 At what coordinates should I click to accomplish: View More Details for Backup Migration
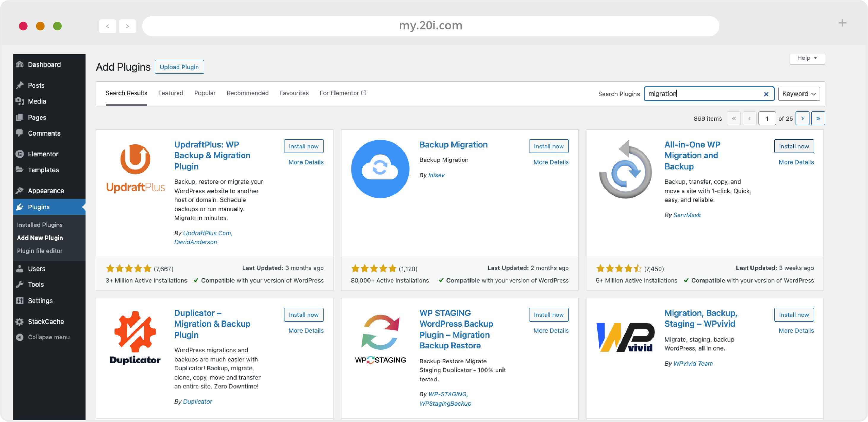pyautogui.click(x=551, y=162)
